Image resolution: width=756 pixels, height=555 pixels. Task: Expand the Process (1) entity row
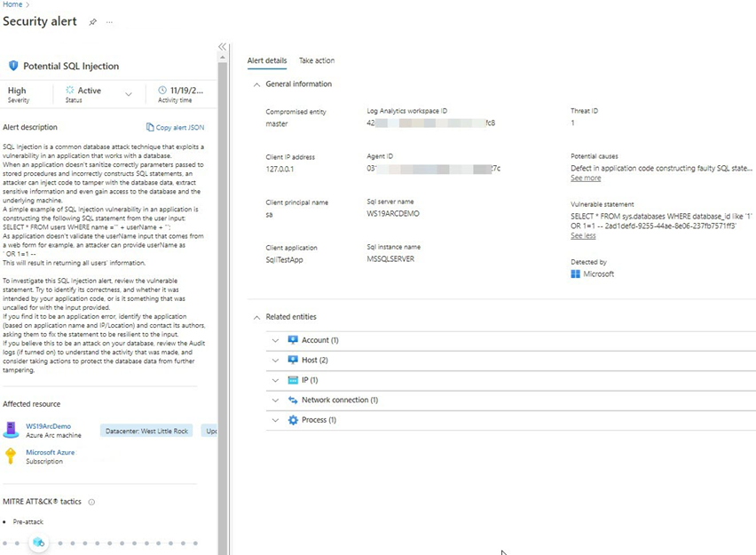coord(276,420)
